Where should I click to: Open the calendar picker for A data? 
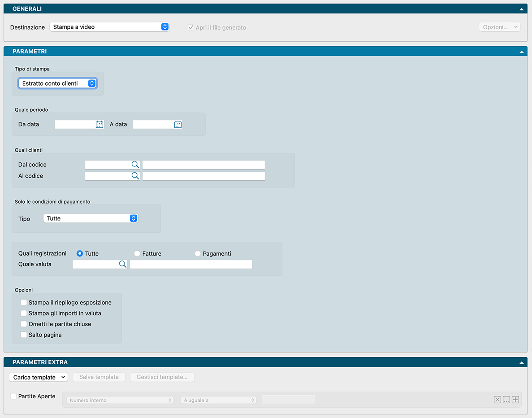(178, 125)
